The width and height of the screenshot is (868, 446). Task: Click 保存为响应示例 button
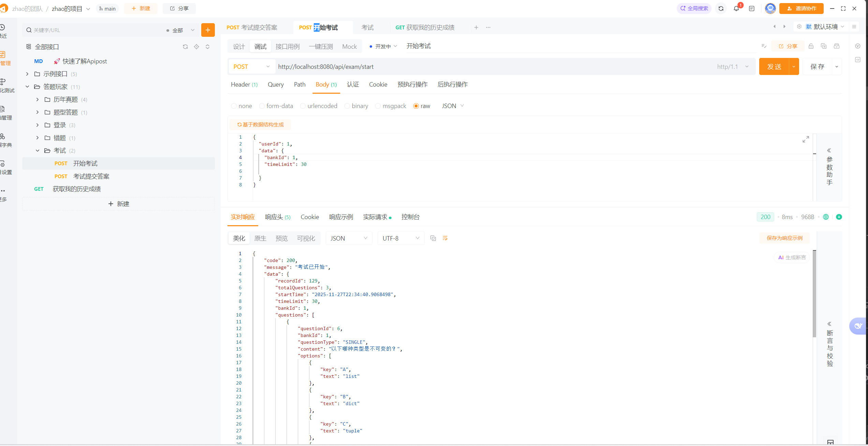[x=784, y=238]
